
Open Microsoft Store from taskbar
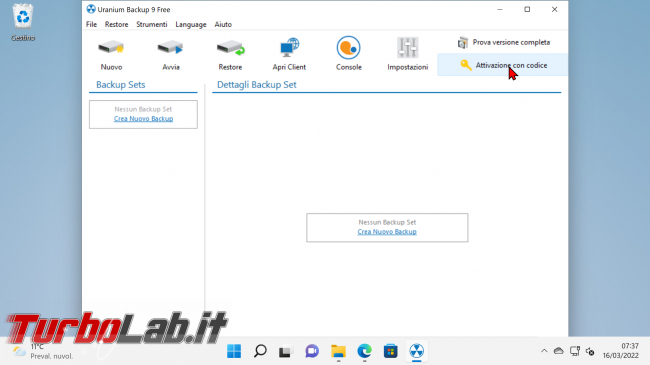pyautogui.click(x=390, y=351)
